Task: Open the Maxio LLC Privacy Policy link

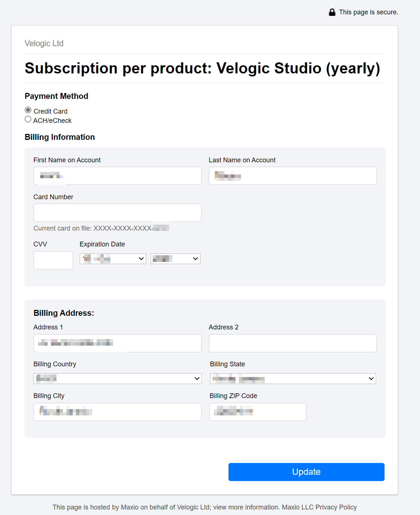Action: click(319, 507)
